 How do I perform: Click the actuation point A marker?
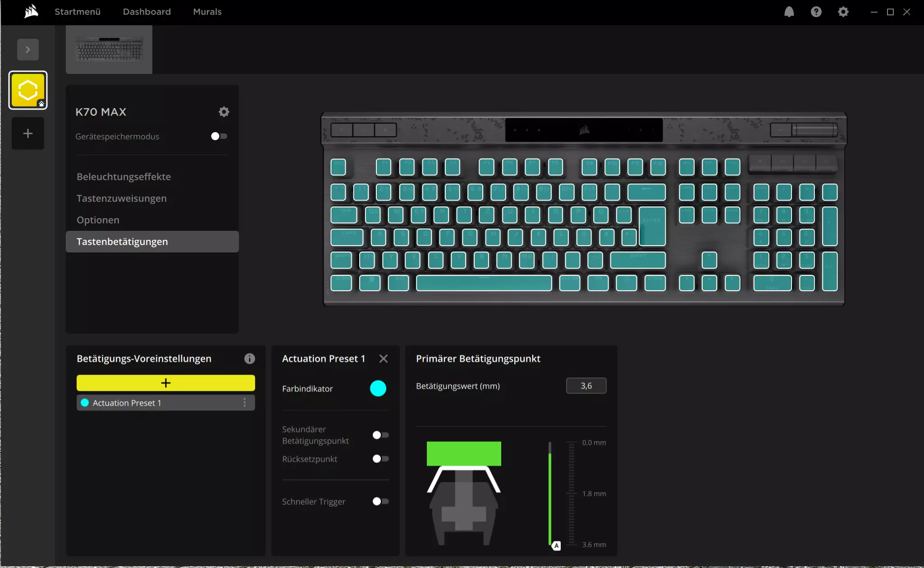pos(556,545)
